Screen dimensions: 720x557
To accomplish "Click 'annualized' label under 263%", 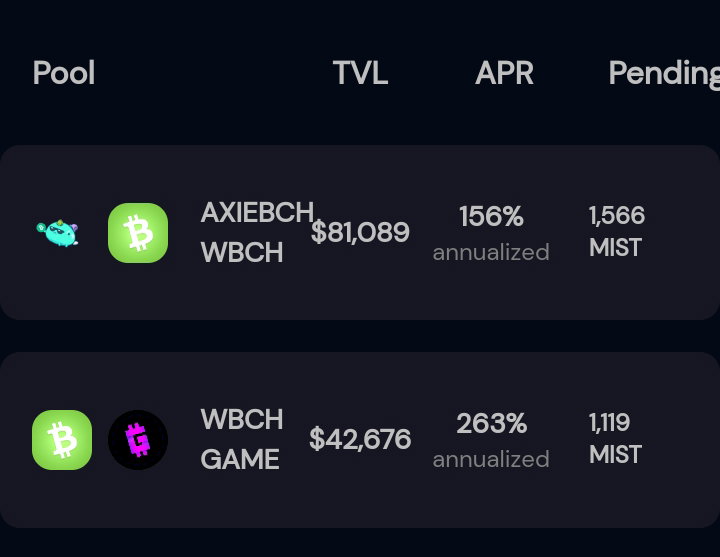I will pyautogui.click(x=491, y=460).
